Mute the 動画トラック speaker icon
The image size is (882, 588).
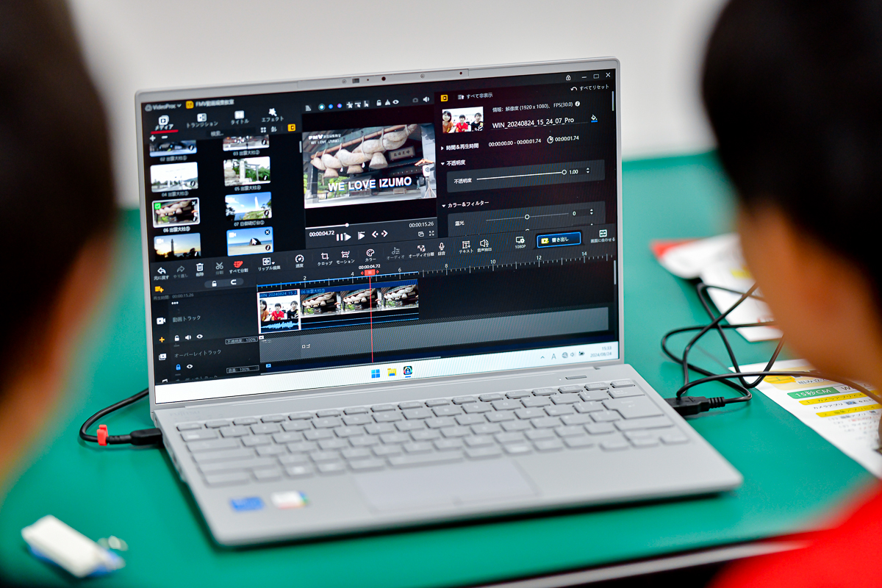tap(188, 337)
